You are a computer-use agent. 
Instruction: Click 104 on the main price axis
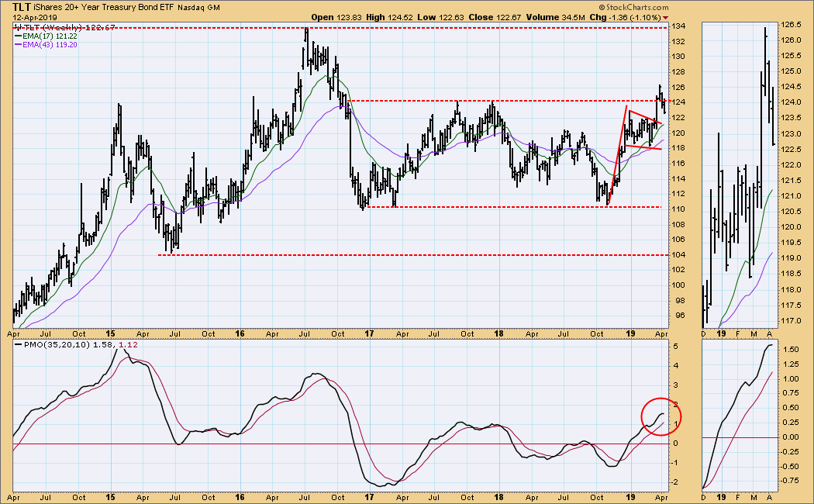[x=678, y=255]
